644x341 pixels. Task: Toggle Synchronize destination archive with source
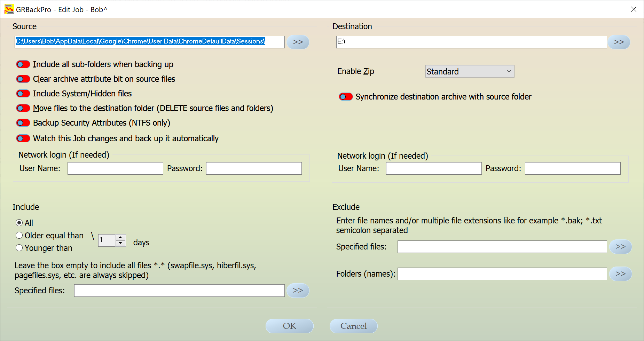346,97
